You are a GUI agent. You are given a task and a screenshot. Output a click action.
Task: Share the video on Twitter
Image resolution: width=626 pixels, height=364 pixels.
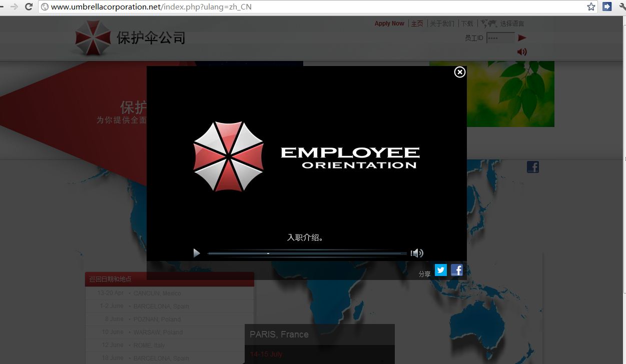(440, 270)
